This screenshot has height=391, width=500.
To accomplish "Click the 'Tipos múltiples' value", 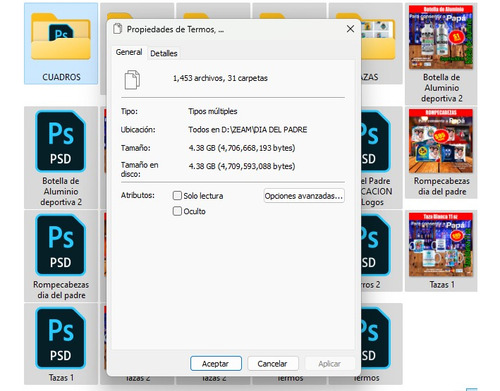I will coord(213,111).
